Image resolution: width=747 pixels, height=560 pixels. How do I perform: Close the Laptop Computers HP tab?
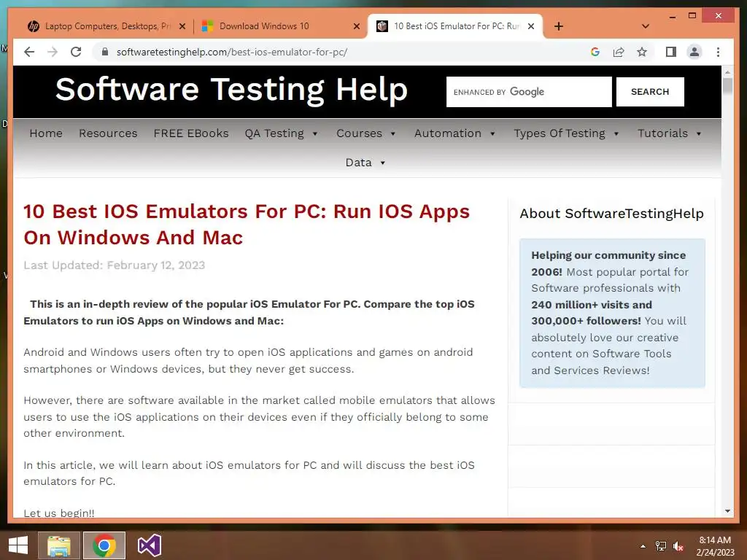[182, 26]
